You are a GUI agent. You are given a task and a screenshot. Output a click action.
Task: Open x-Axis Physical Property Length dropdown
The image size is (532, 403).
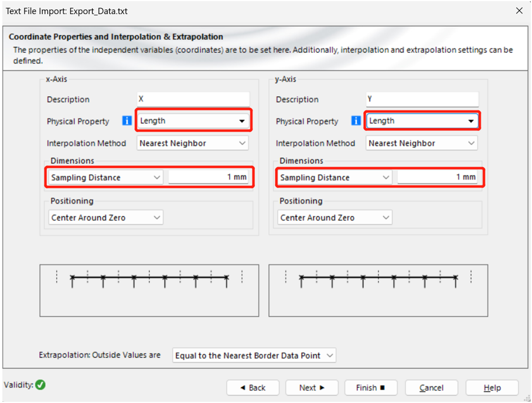(x=193, y=121)
